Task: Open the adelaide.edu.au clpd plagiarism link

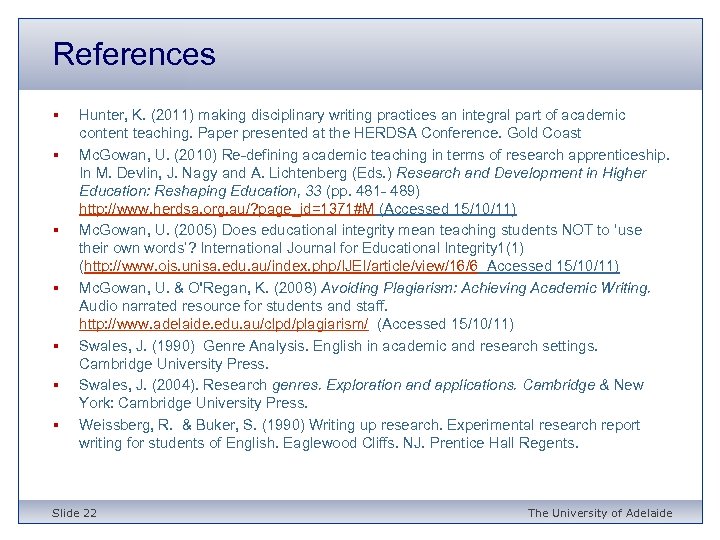Action: (224, 324)
